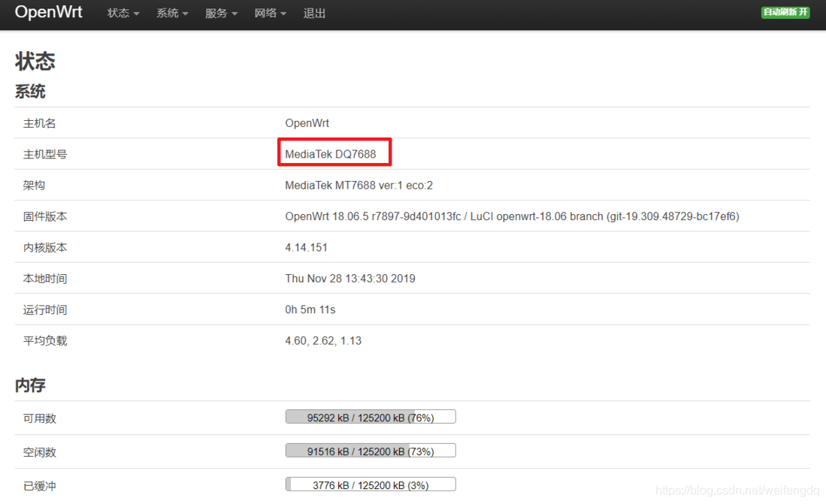Open the 系统 dropdown menu
826x504 pixels.
click(172, 14)
